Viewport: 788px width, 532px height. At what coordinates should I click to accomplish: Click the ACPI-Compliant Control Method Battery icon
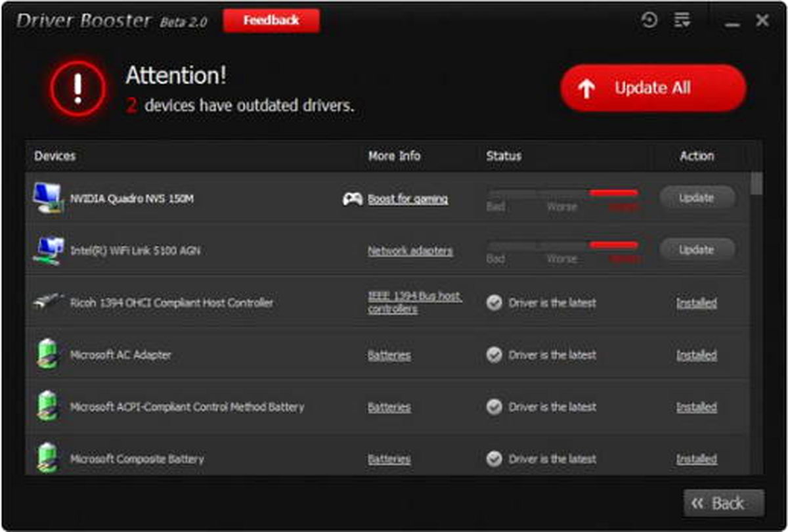click(x=47, y=406)
